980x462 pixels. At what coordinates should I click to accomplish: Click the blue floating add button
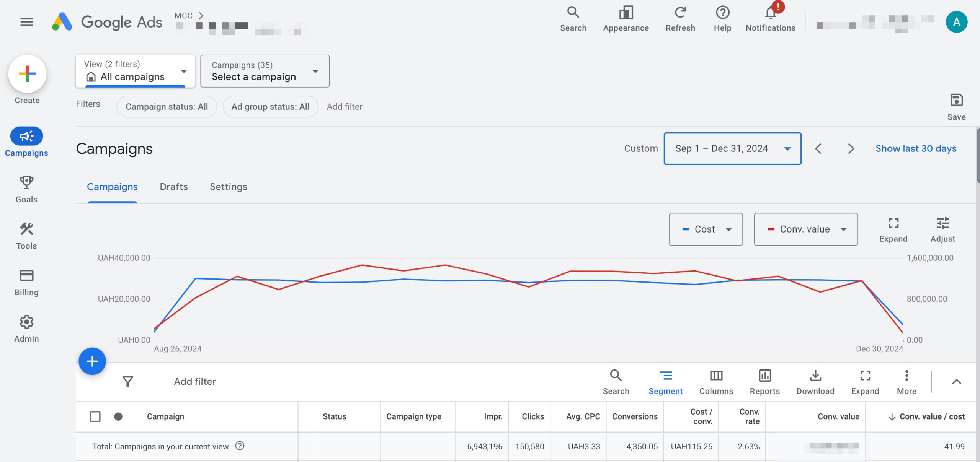click(92, 361)
